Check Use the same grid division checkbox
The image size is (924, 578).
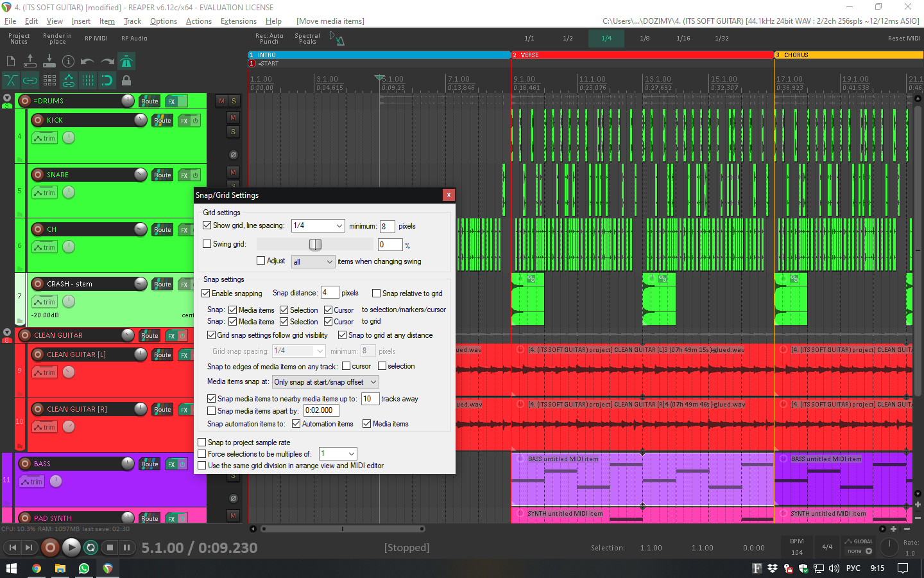[x=202, y=466]
